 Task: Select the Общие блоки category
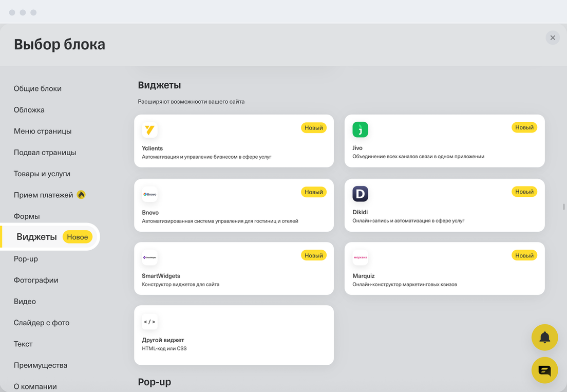click(37, 88)
